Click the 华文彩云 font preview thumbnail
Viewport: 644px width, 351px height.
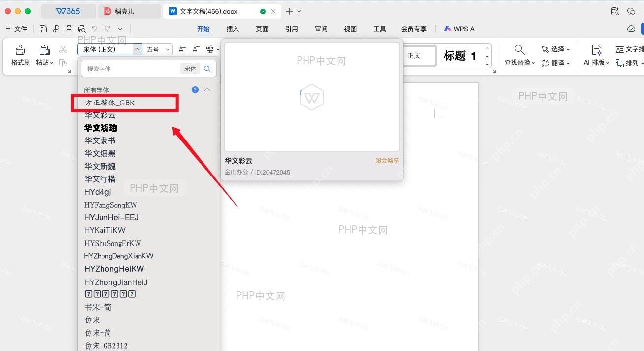[312, 97]
